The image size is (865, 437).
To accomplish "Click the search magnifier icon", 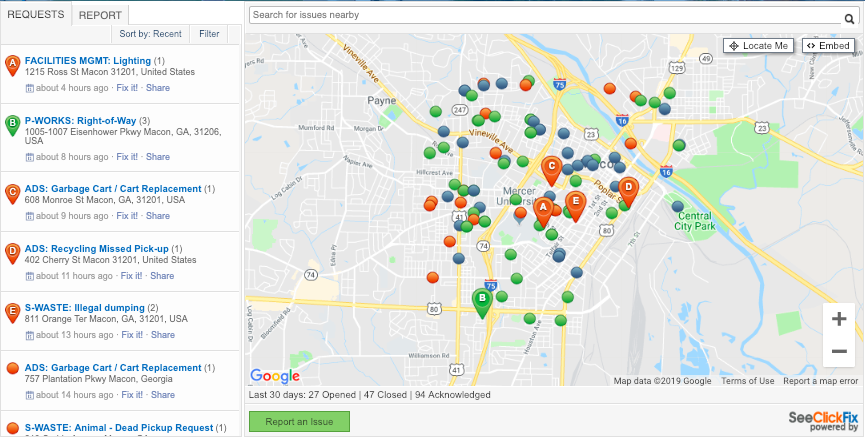I will [849, 19].
